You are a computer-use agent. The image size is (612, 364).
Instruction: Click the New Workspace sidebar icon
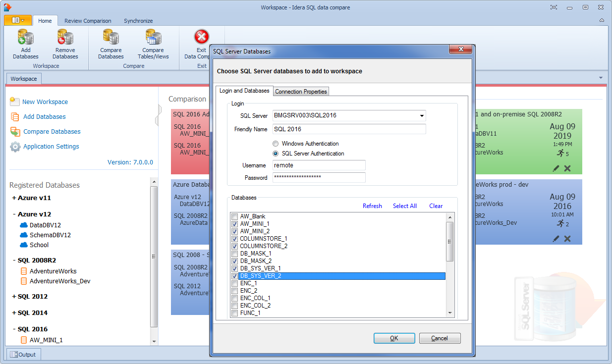pos(14,102)
